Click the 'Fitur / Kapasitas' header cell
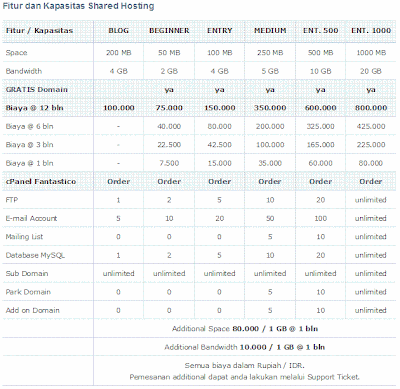Screen dimensions: 400x389 pyautogui.click(x=39, y=31)
